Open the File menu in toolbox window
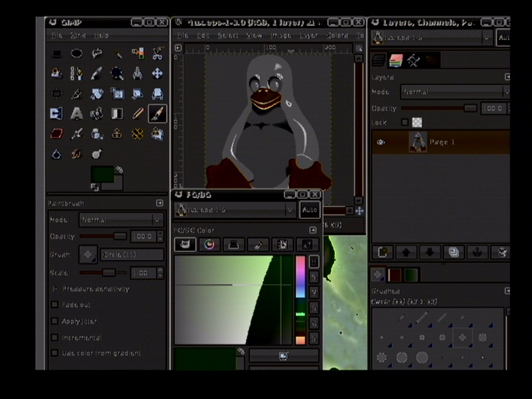 [56, 35]
